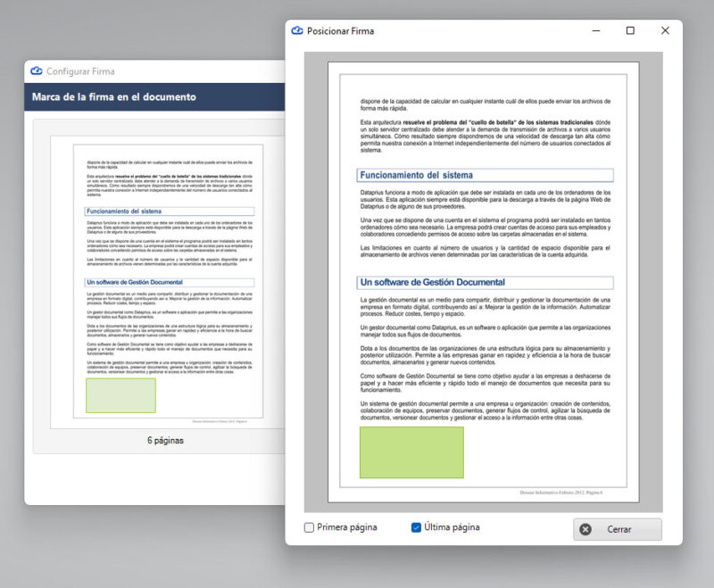Maximize the Posicionar Firma window
The height and width of the screenshot is (588, 714).
(630, 30)
